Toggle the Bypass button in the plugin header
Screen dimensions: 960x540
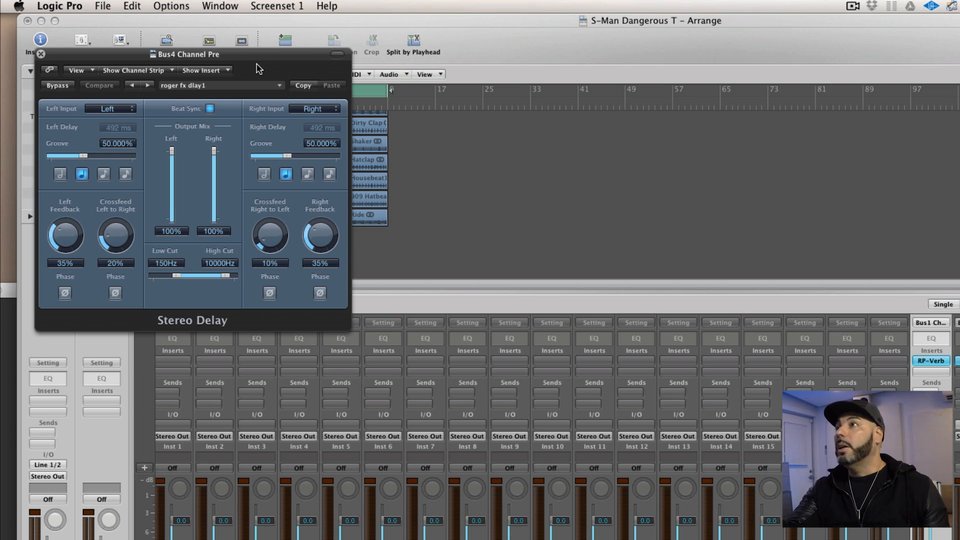(58, 86)
